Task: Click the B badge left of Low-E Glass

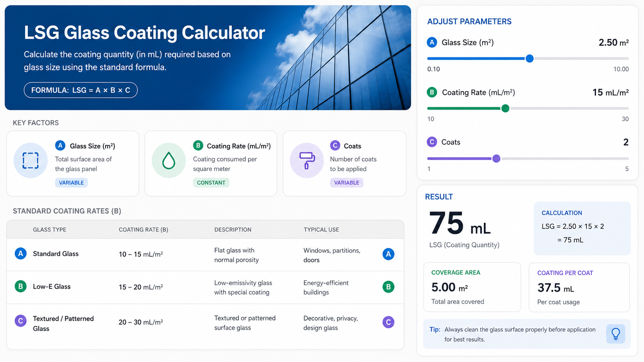Action: 20,286
